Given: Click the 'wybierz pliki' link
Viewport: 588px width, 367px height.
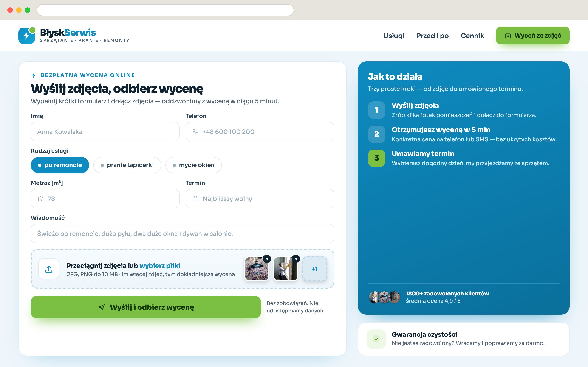Looking at the screenshot, I should pyautogui.click(x=160, y=266).
